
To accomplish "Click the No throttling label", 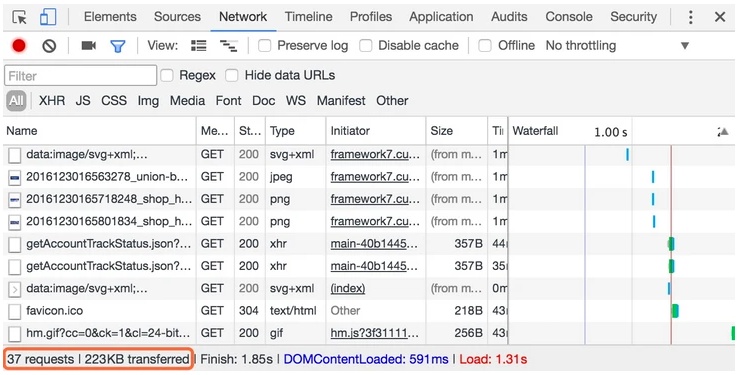I will click(580, 46).
